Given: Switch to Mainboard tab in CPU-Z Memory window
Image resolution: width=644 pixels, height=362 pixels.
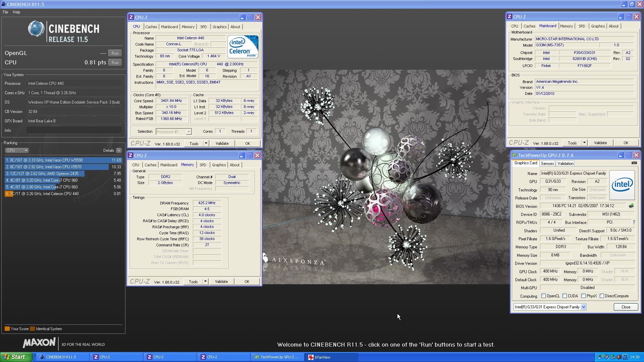Looking at the screenshot, I should (x=169, y=165).
